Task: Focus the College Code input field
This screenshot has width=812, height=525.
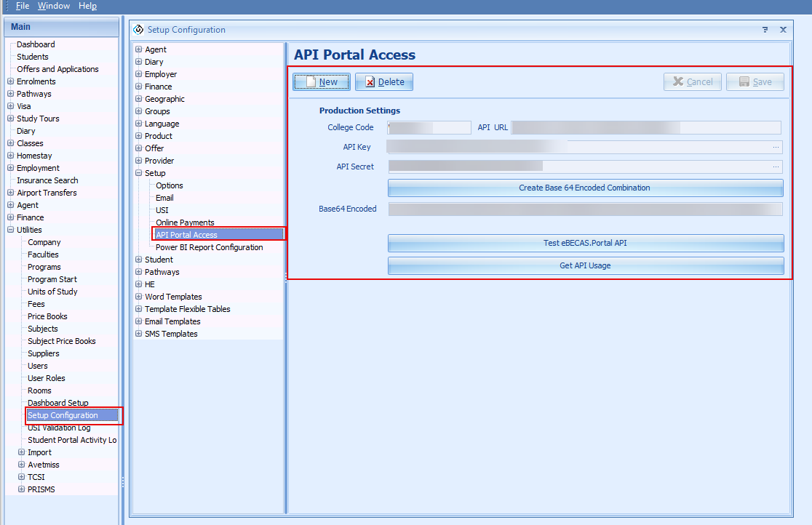Action: 429,128
